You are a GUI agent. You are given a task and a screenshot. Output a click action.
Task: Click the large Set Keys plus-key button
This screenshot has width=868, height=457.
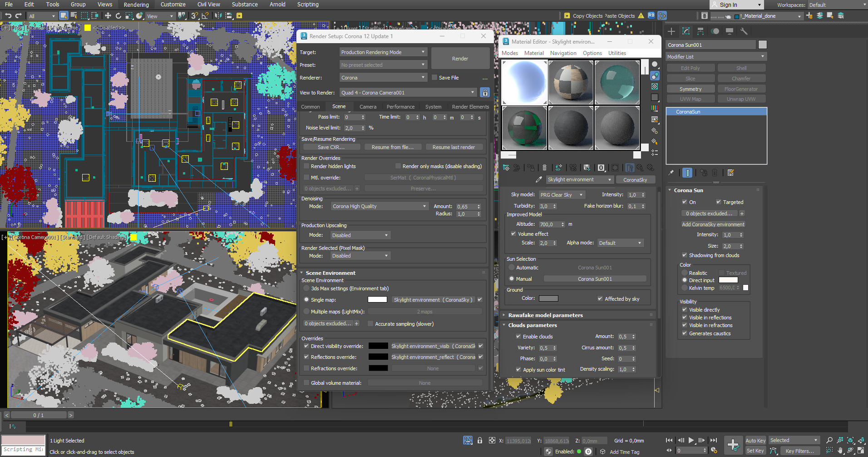[733, 445]
